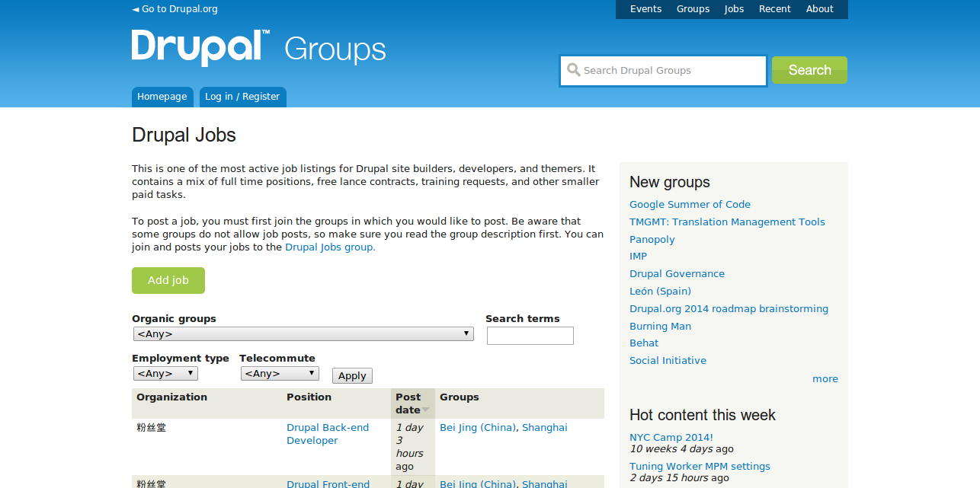Open the About menu item
This screenshot has width=980, height=488.
[820, 9]
